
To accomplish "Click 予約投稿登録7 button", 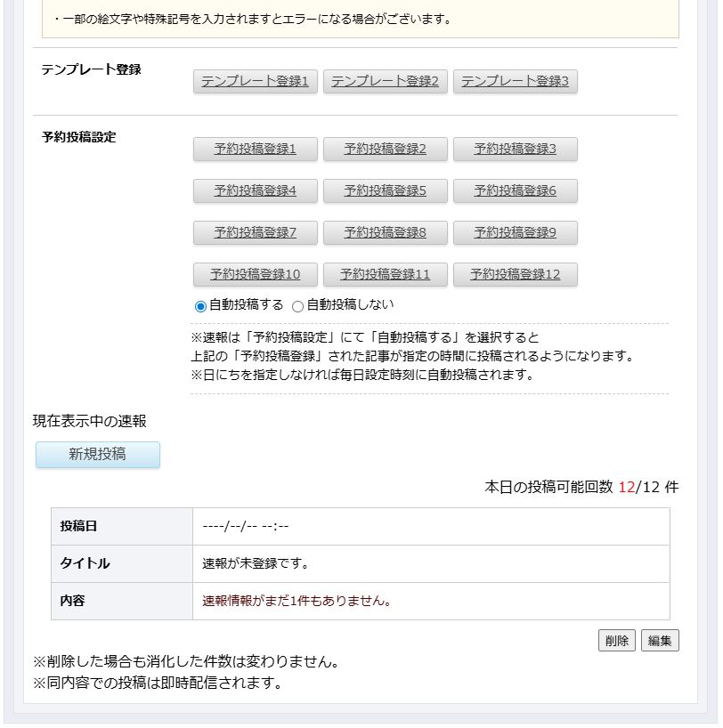I will point(255,232).
